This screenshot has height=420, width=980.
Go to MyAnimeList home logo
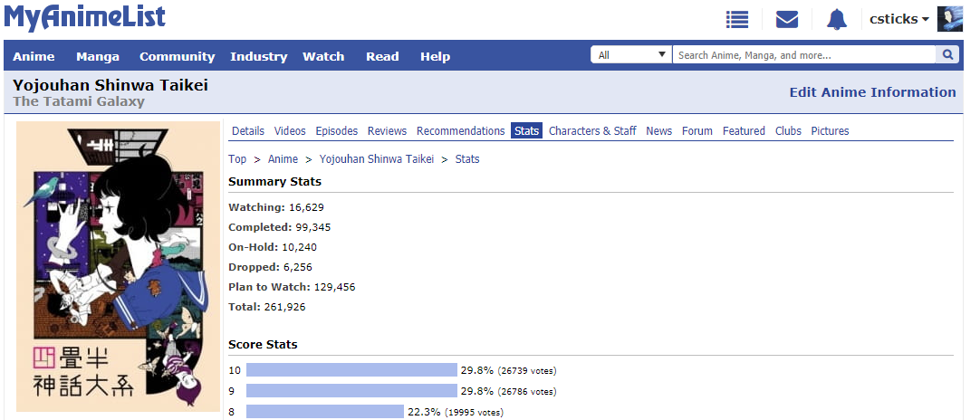point(85,17)
